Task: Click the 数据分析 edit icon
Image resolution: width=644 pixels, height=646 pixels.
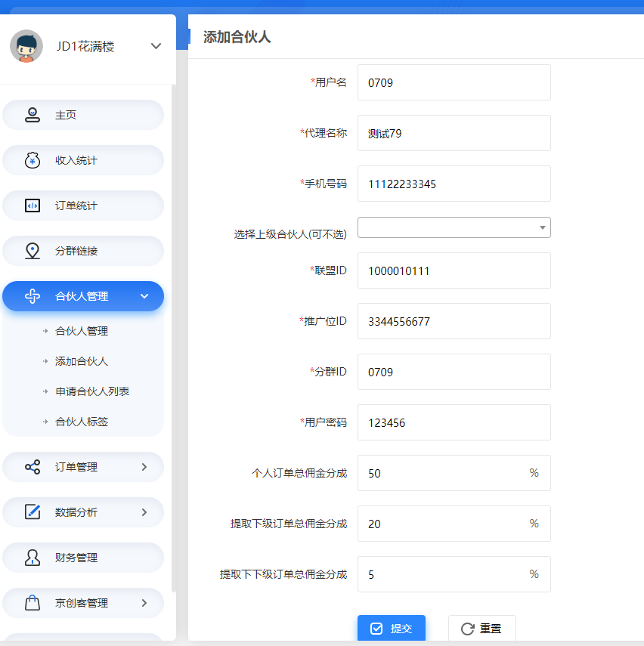Action: coord(33,512)
